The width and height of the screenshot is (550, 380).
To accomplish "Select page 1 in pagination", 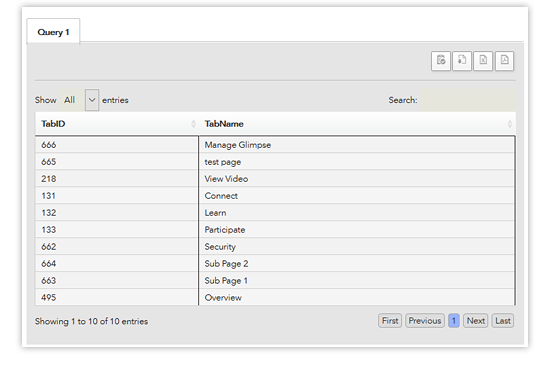I will 454,321.
